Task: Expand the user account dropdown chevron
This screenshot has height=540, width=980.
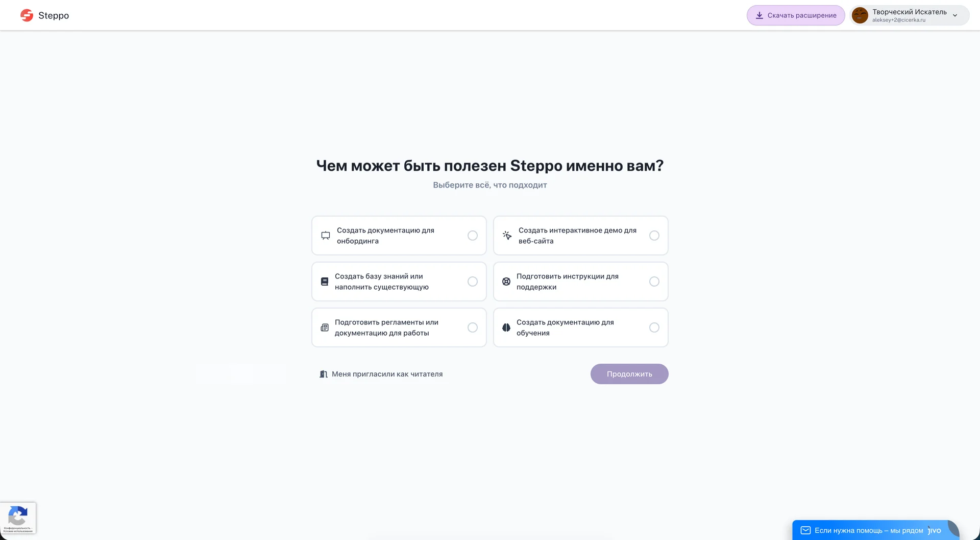Action: pos(955,15)
